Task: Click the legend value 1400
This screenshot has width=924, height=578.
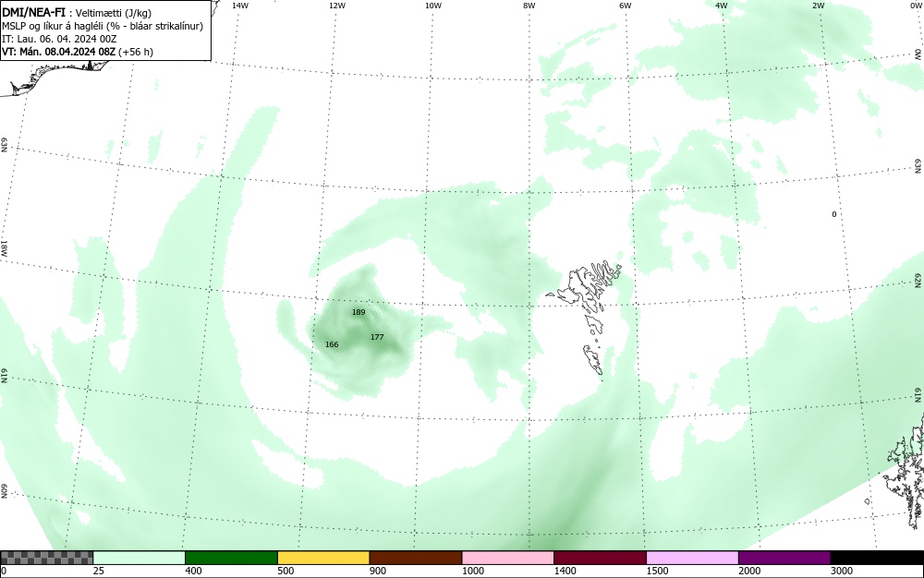Action: [565, 571]
